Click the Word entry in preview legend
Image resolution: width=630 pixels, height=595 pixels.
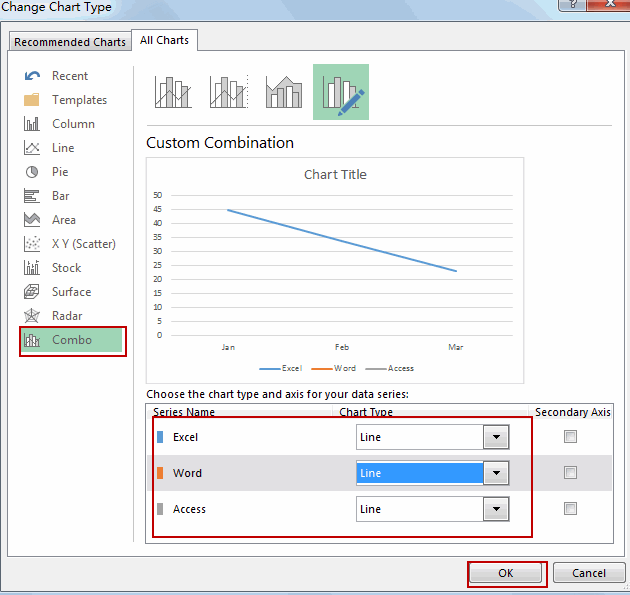333,368
